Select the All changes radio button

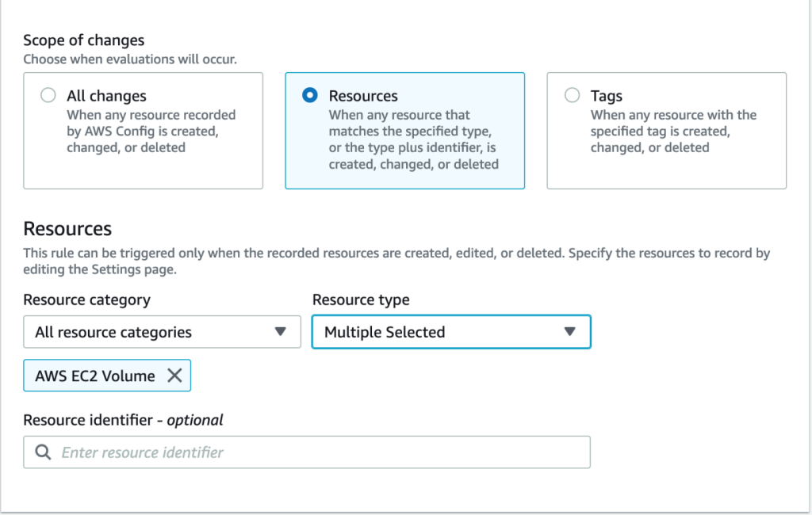[x=48, y=94]
